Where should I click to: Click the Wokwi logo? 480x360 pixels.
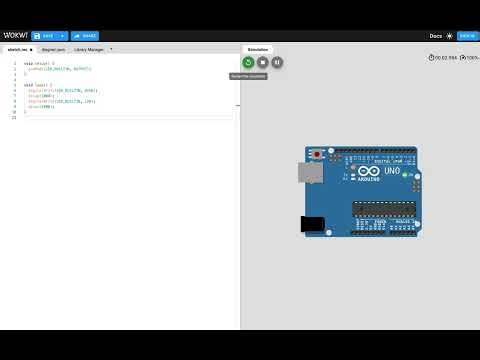pos(15,35)
